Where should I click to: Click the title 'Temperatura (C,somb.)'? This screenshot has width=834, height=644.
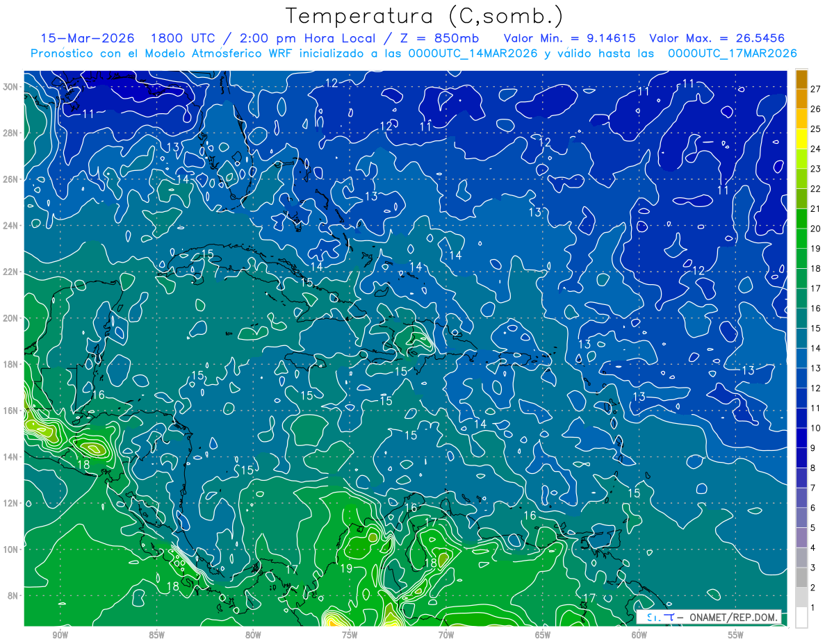pyautogui.click(x=425, y=17)
